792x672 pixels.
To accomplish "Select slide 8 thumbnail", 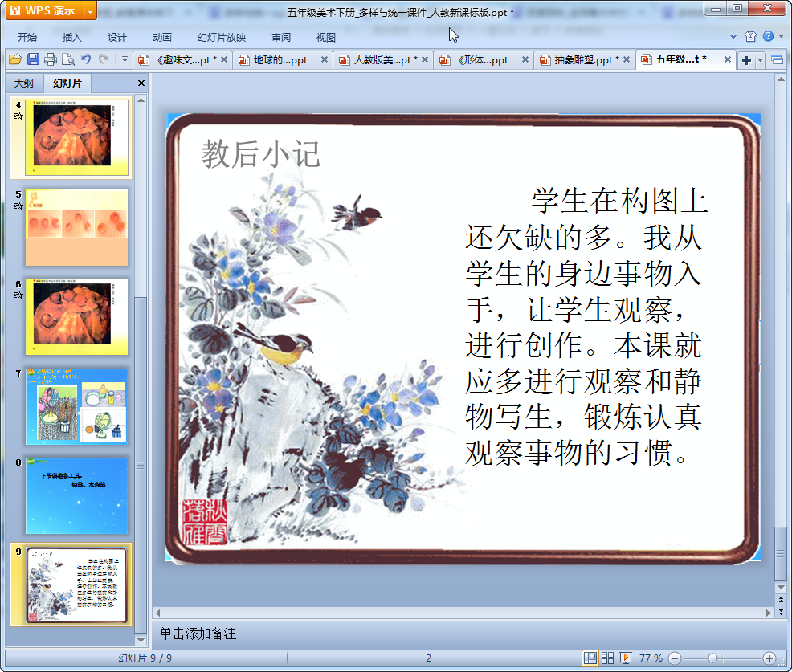I will pos(77,496).
